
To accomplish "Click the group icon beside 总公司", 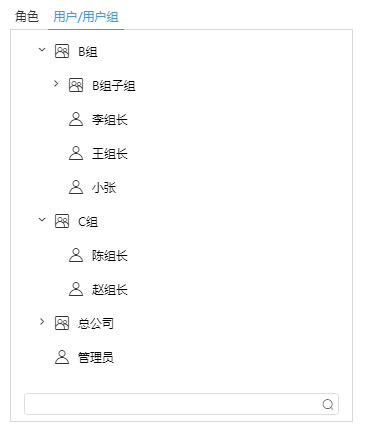I will (62, 323).
